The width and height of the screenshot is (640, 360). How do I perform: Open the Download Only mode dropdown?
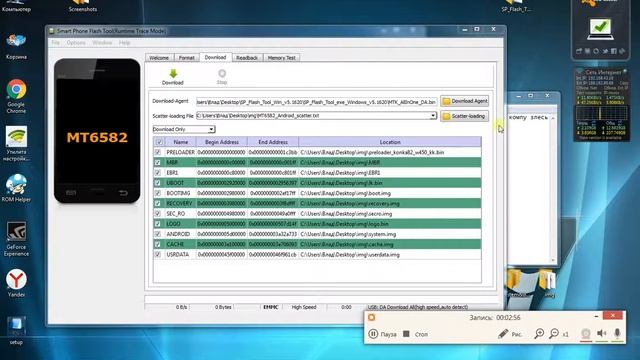pos(184,129)
